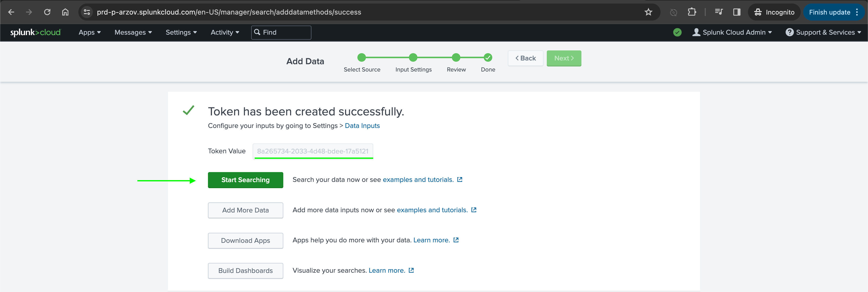Open the browser home page icon
The height and width of the screenshot is (292, 868).
(65, 12)
